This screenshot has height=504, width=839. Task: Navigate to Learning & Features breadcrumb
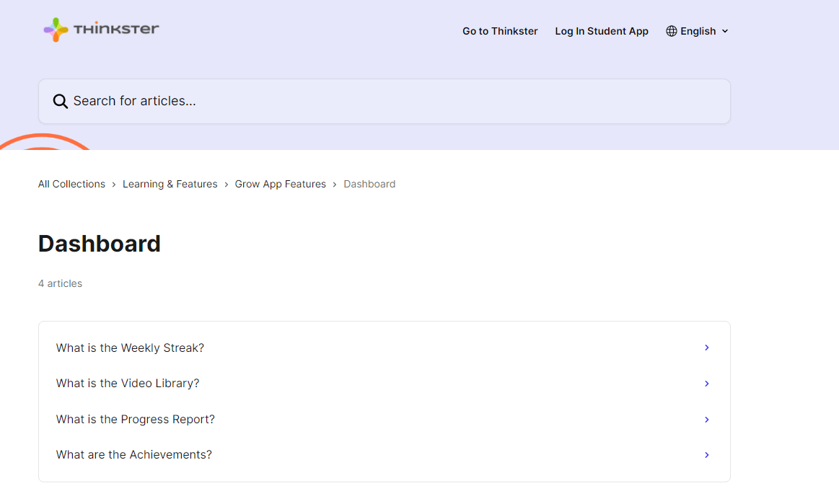170,184
